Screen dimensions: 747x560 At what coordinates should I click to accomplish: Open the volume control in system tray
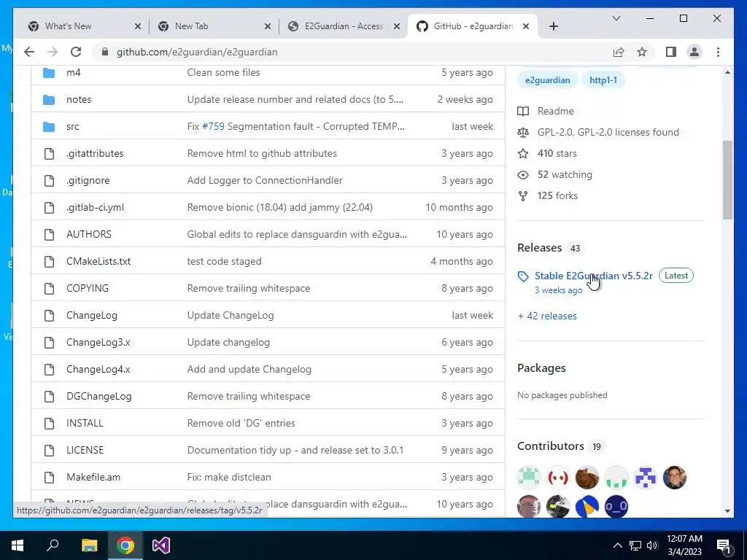pos(652,545)
